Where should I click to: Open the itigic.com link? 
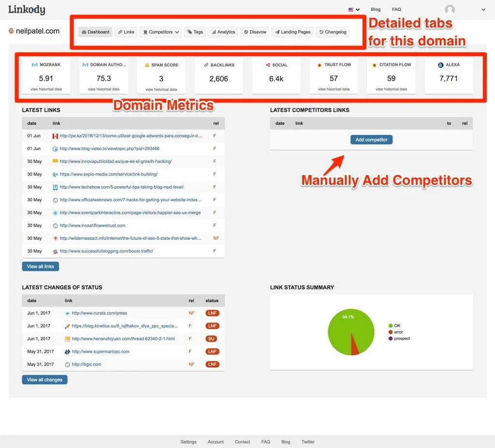coord(87,364)
